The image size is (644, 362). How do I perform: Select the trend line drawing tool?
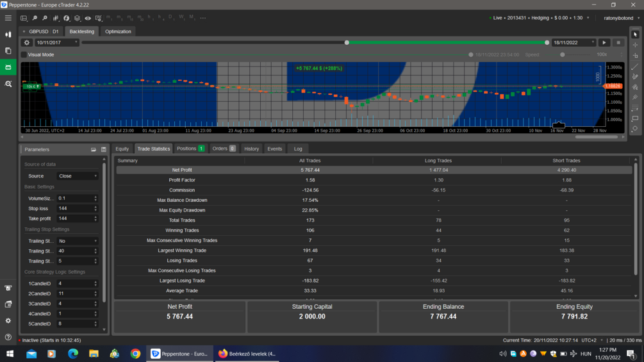click(635, 67)
